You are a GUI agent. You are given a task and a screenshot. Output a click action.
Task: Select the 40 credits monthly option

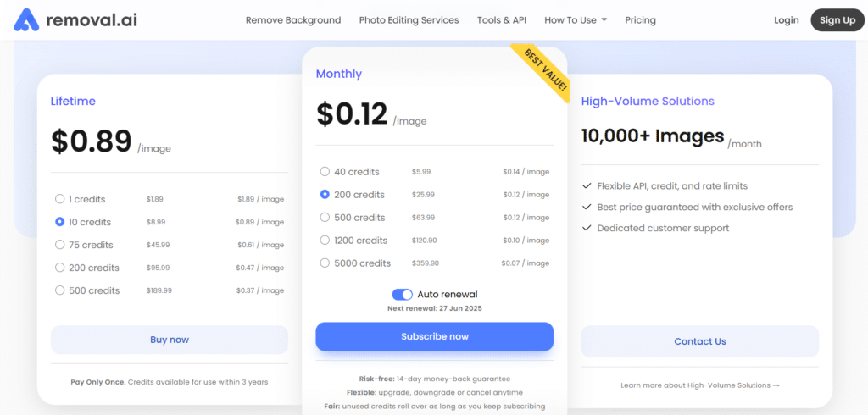click(x=325, y=172)
